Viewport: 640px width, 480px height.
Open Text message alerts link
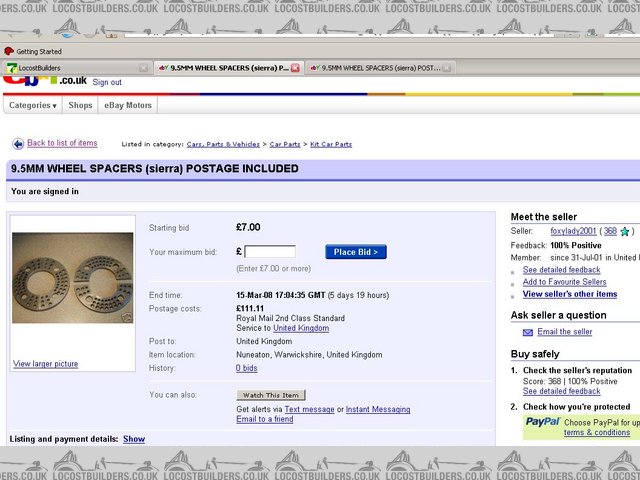[309, 409]
